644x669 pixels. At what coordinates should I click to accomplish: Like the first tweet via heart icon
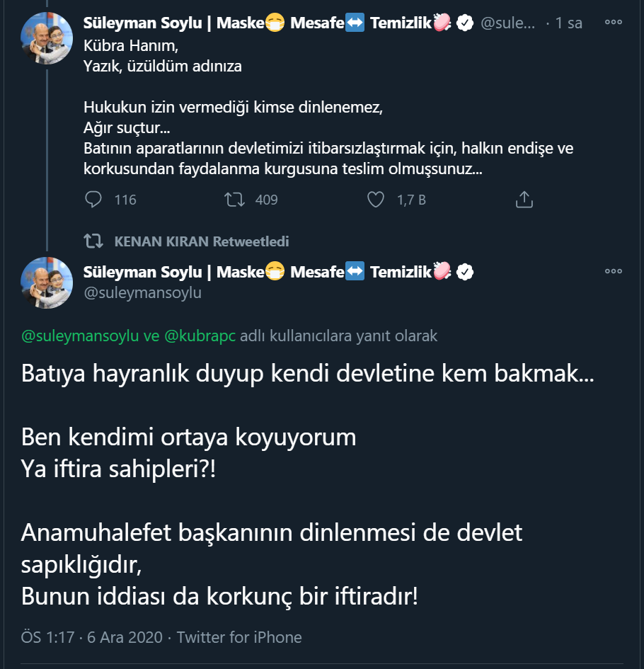click(376, 200)
